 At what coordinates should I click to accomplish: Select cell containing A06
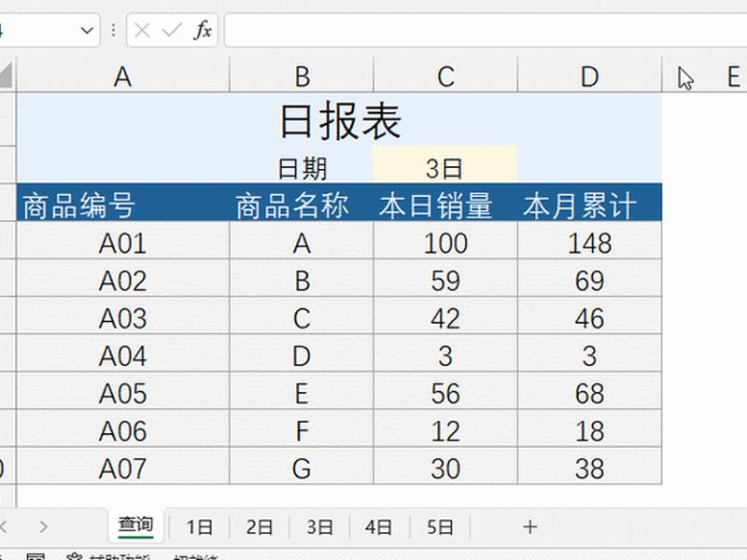[123, 428]
